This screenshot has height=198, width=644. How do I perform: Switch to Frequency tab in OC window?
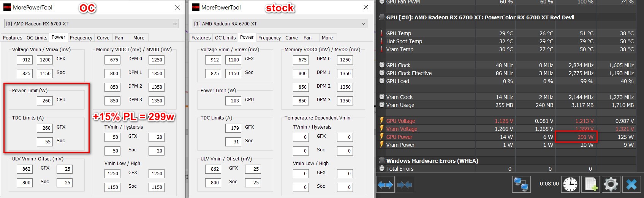[81, 38]
